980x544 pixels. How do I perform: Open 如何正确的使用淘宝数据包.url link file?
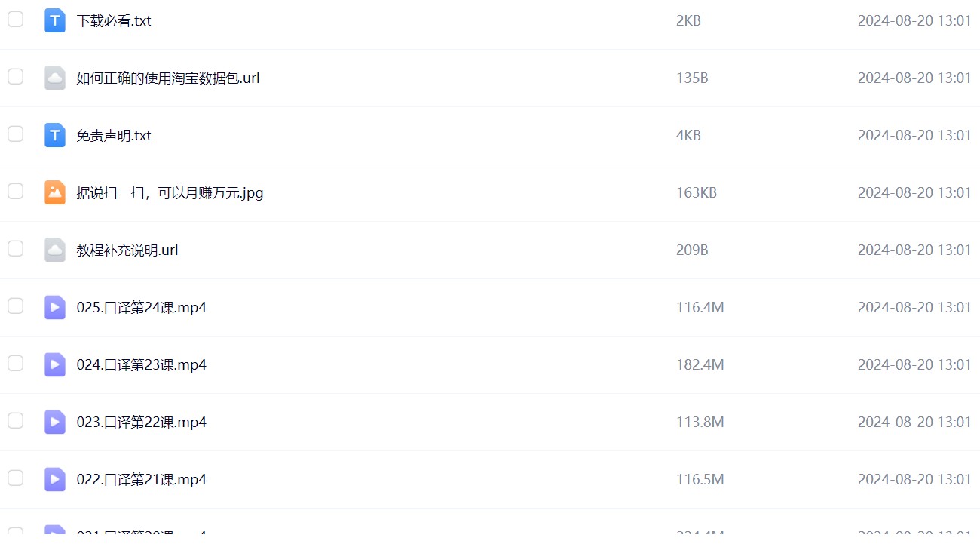coord(168,78)
